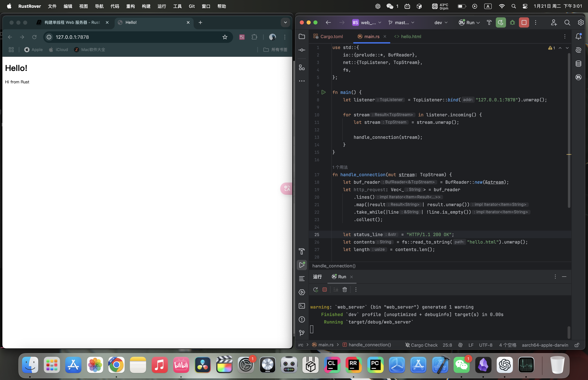This screenshot has width=588, height=380.
Task: Jump to previous highlighted warning arrow
Action: 560,48
